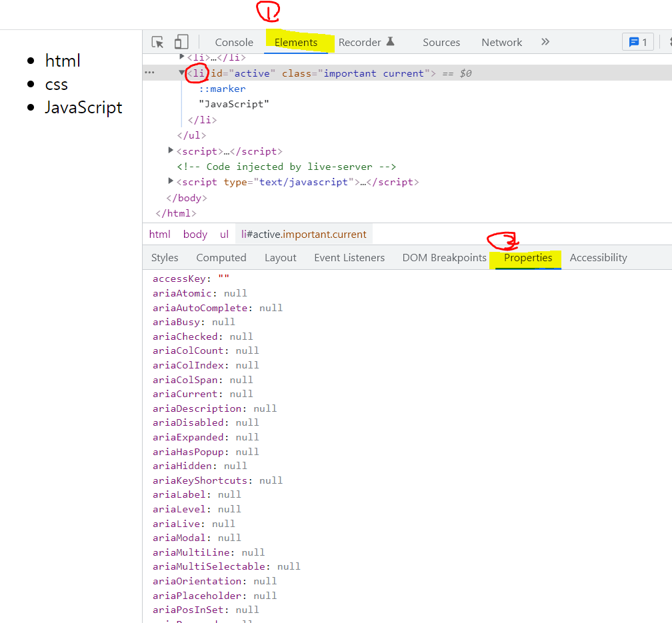Click the ariaOrientation property row
The height and width of the screenshot is (623, 672).
click(215, 582)
